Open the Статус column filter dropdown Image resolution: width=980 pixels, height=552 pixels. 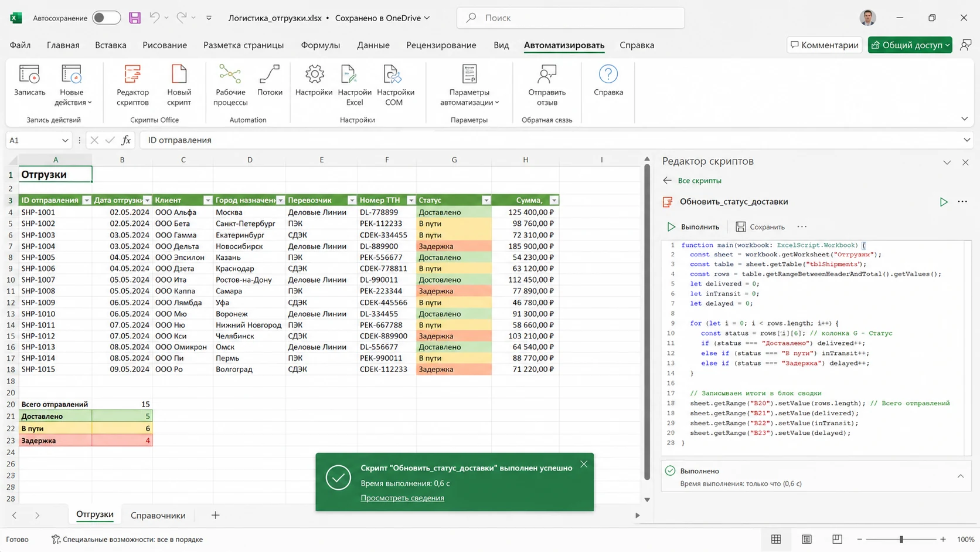click(486, 201)
